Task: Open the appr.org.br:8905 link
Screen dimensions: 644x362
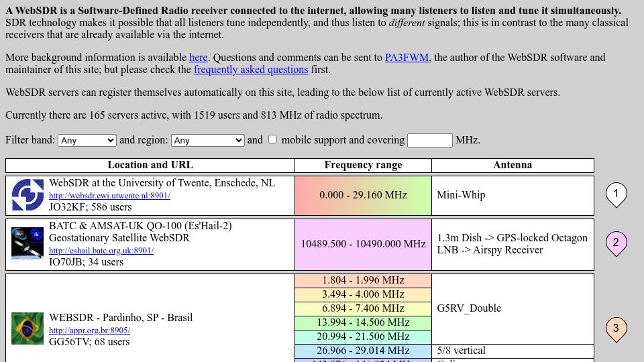Action: 89,330
